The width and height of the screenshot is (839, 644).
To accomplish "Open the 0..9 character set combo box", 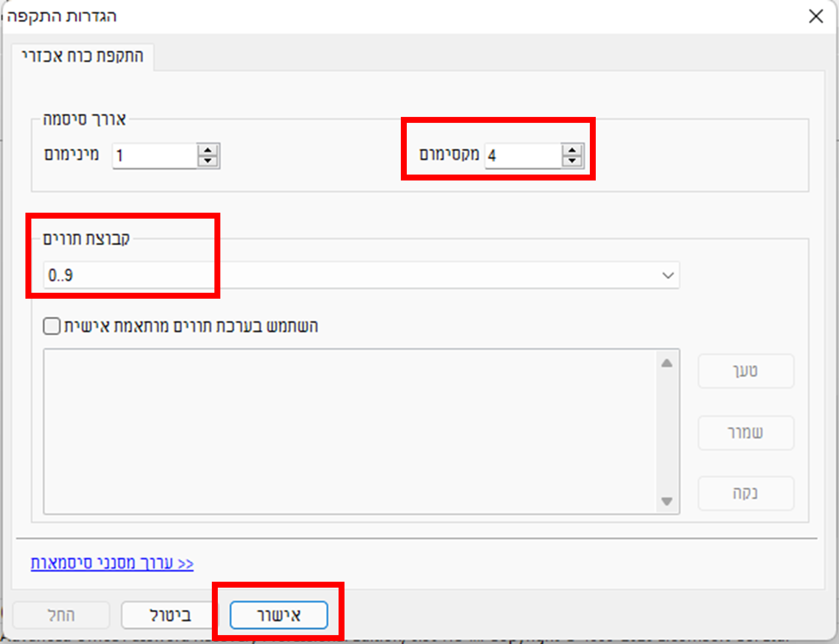I will point(339,275).
